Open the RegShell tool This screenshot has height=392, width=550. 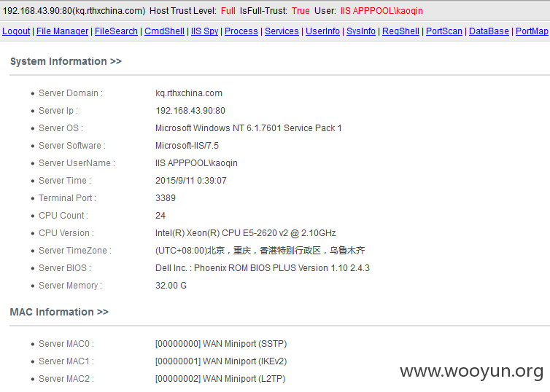point(400,31)
